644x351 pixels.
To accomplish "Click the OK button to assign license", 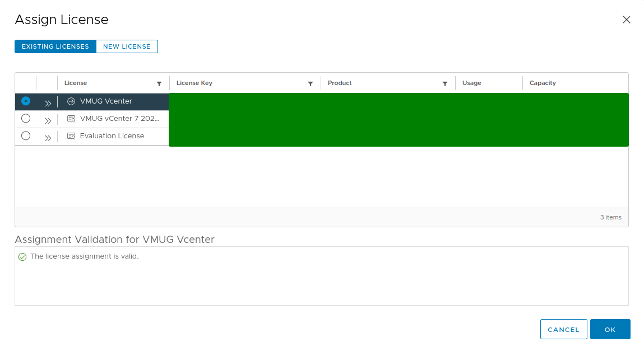I will click(610, 329).
